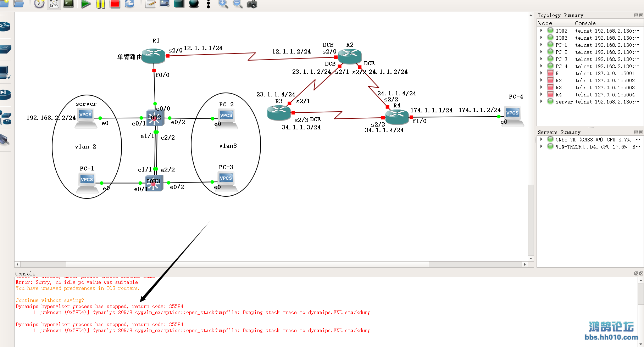Browse all devices in the sidebar
The width and height of the screenshot is (644, 347).
pyautogui.click(x=5, y=117)
